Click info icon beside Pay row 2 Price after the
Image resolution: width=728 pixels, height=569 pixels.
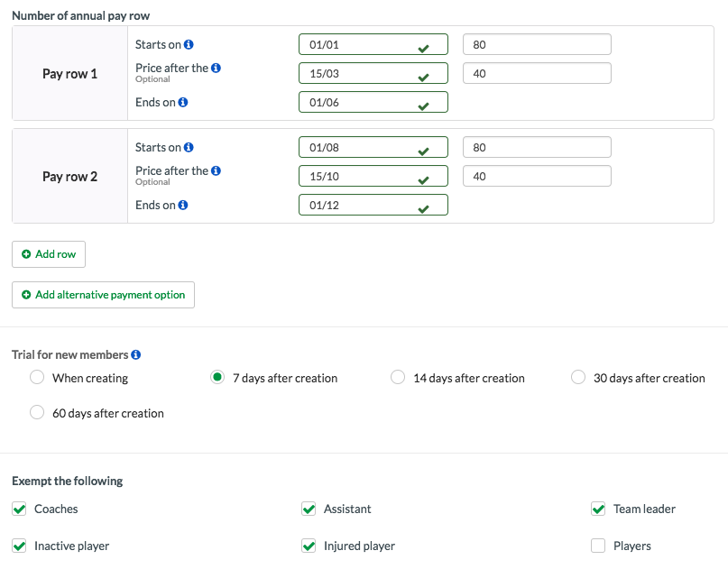(x=216, y=170)
